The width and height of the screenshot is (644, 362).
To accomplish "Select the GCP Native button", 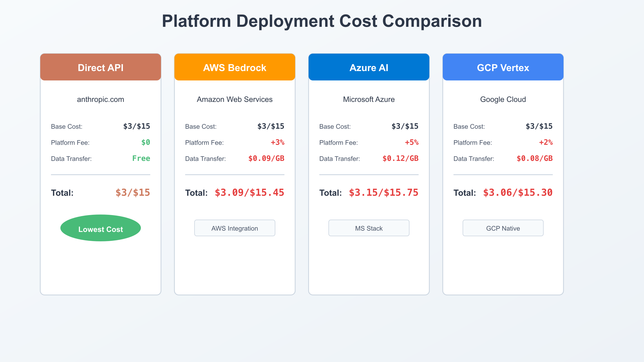I will (x=503, y=228).
